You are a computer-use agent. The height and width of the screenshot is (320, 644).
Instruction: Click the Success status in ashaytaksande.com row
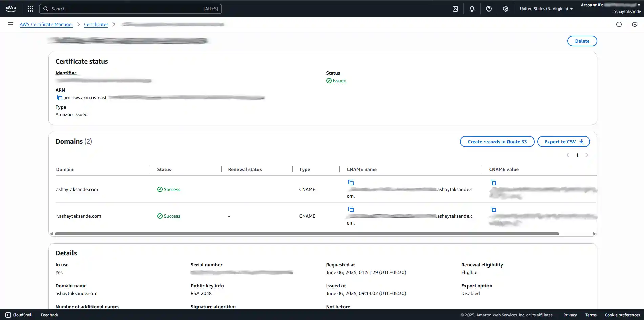click(169, 189)
